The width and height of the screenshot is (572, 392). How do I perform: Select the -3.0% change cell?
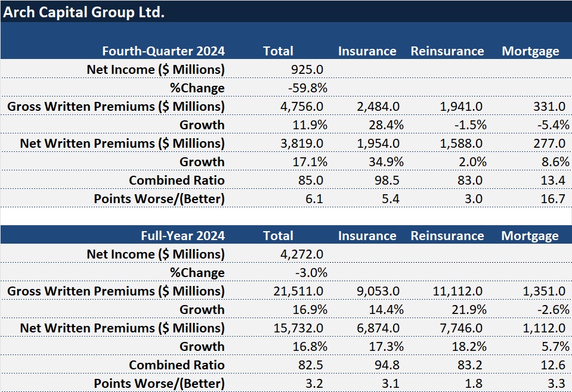311,273
